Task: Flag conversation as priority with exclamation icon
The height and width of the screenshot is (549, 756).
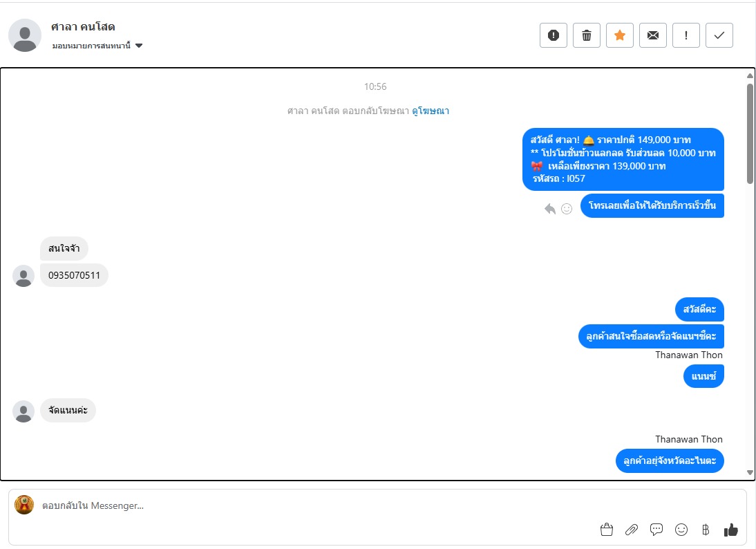Action: click(686, 35)
